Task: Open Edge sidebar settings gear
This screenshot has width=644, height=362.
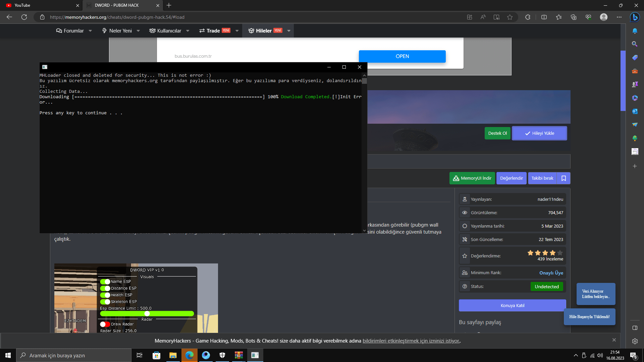Action: pyautogui.click(x=635, y=341)
